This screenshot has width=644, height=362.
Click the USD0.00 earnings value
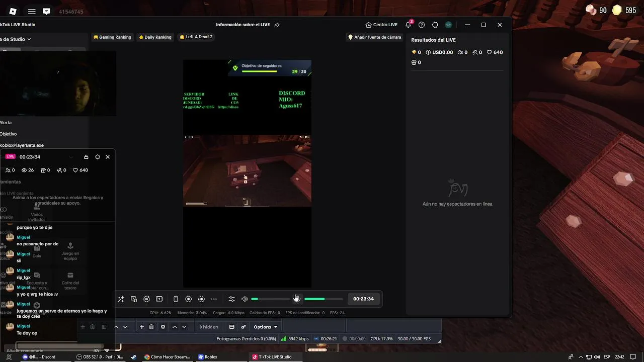(439, 52)
